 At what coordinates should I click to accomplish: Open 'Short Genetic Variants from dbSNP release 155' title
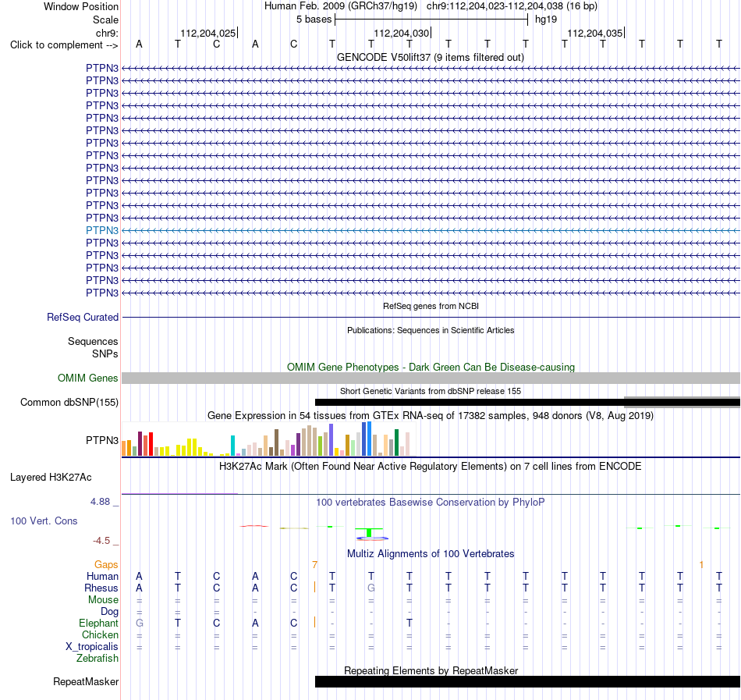pyautogui.click(x=431, y=391)
